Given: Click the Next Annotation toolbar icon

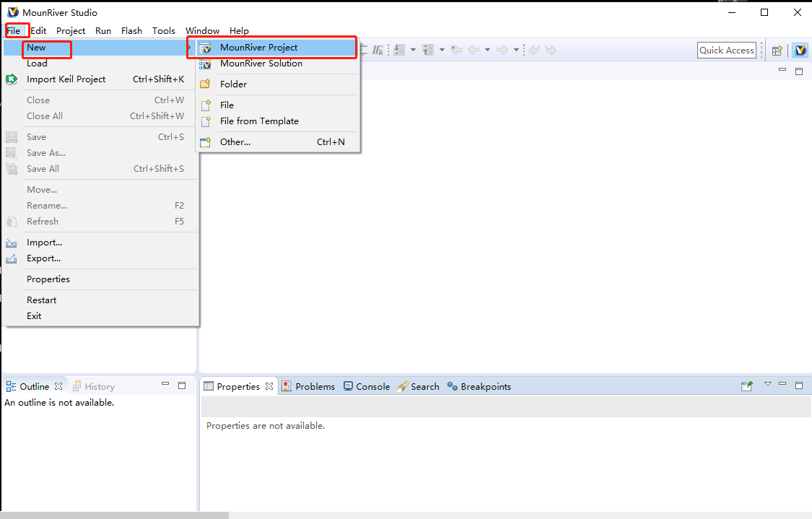Looking at the screenshot, I should 399,50.
